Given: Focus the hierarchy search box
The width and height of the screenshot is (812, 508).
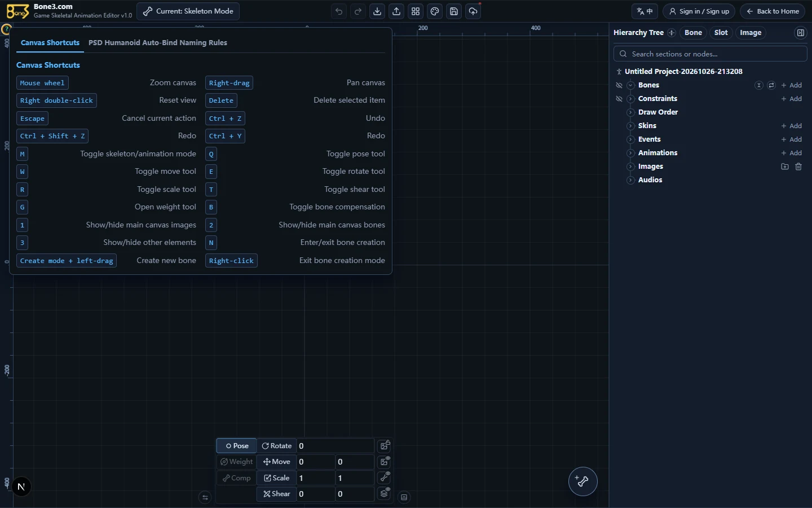Looking at the screenshot, I should [x=710, y=54].
